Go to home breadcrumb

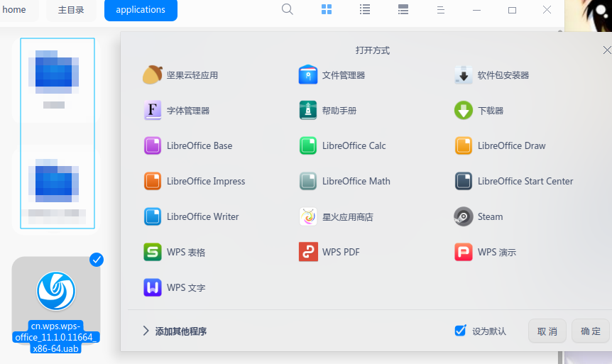pyautogui.click(x=14, y=10)
